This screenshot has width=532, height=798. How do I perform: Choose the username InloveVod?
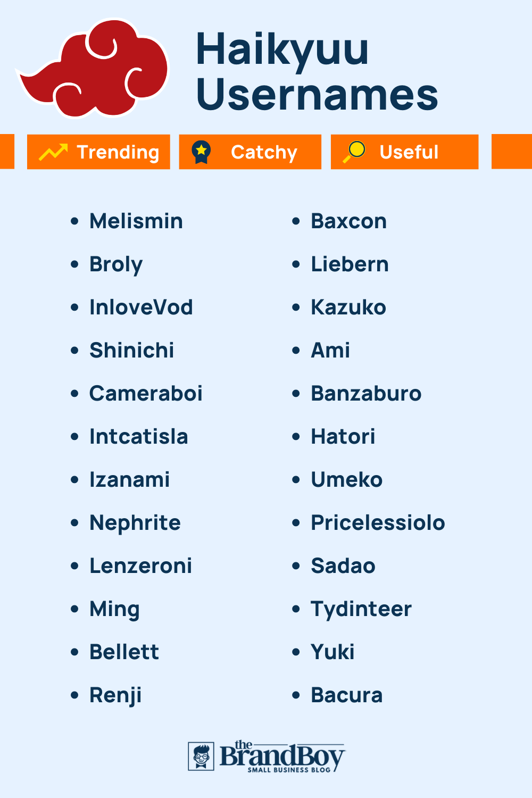coord(141,307)
